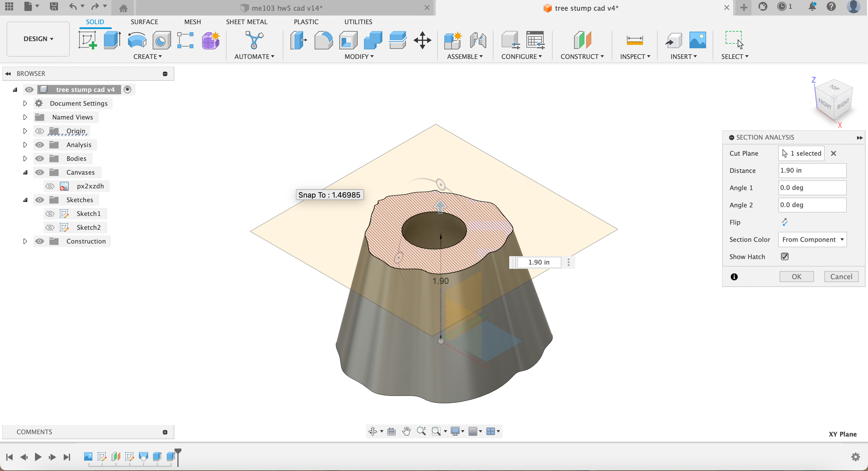Click the Insert Canvas image icon
Viewport: 868px width, 471px height.
(x=697, y=40)
